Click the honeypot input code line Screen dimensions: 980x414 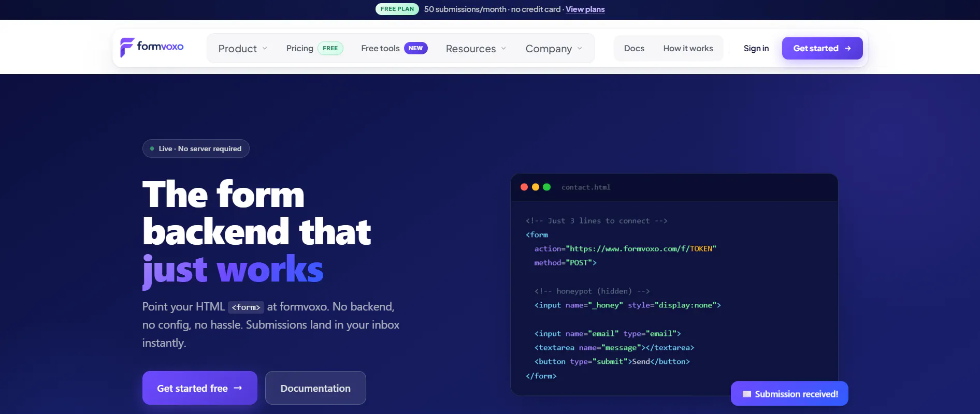(x=628, y=305)
